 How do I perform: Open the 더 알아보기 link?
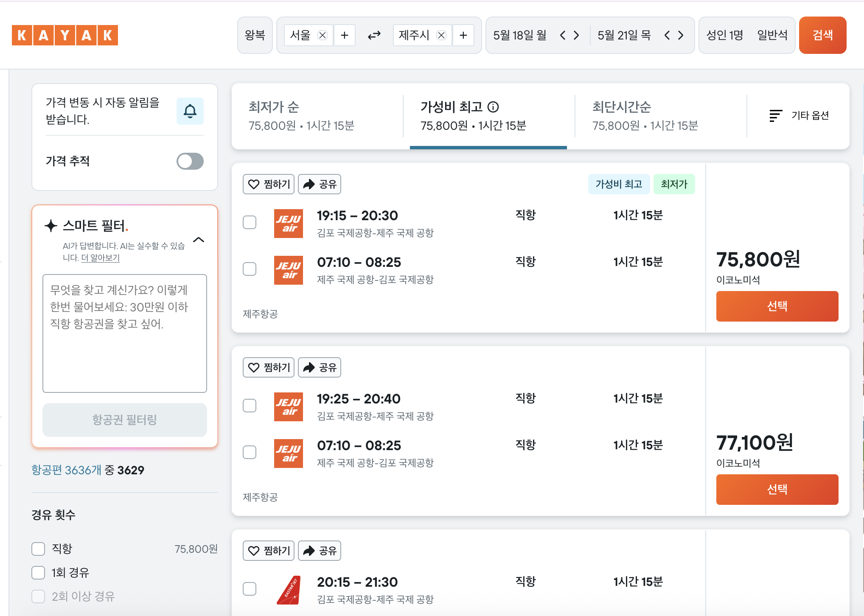(x=101, y=258)
